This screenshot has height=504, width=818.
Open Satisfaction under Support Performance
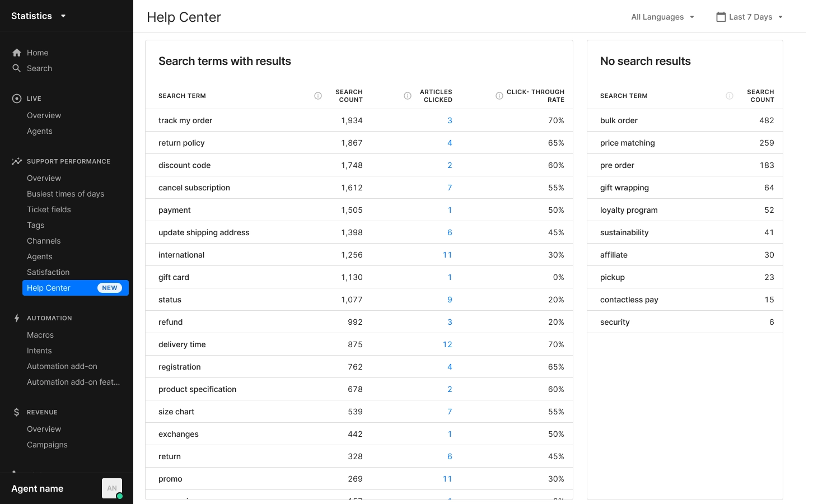coord(48,272)
